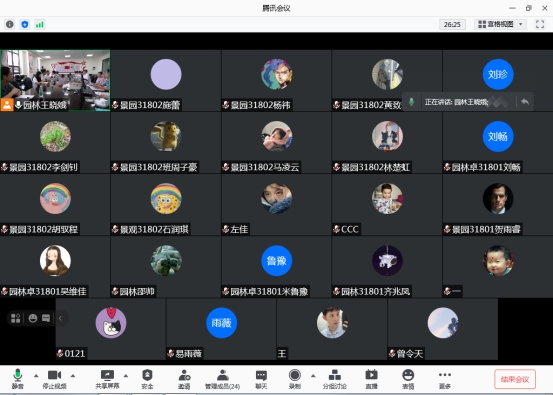Viewport: 553px width, 395px height.
Task: Check the green network signal icon
Action: 40,24
